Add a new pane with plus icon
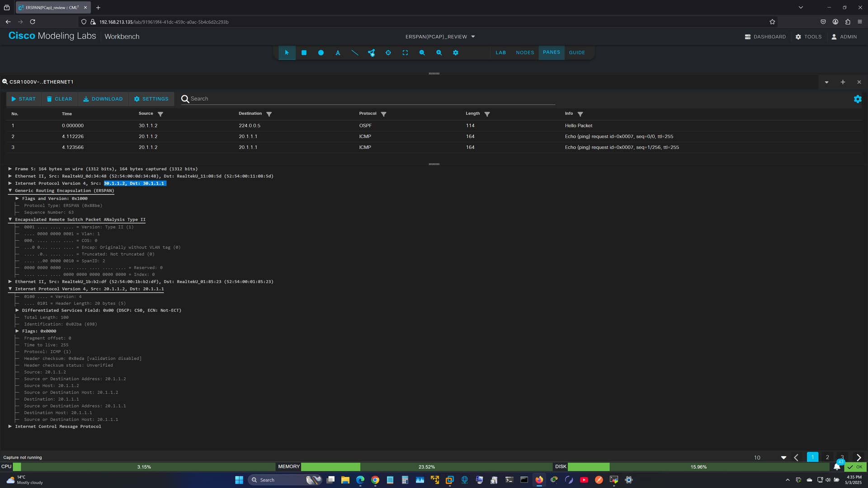 tap(843, 82)
